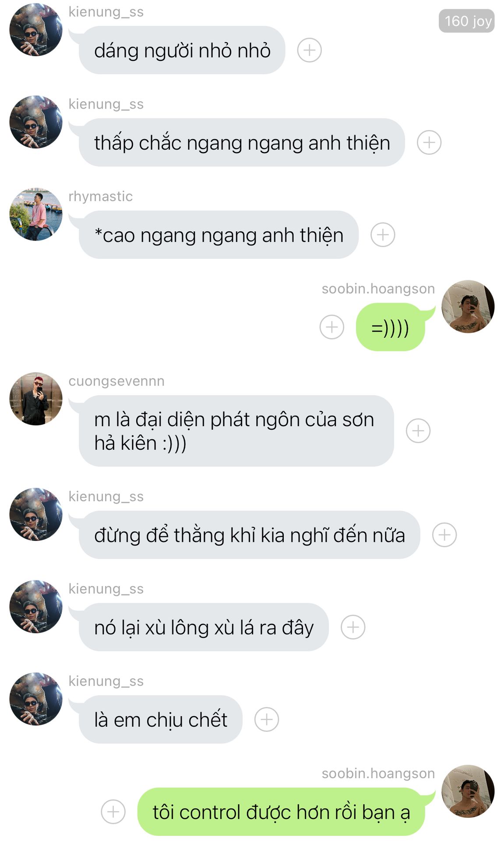Tap plus icon beside "đừng để thằng khỉ" message
This screenshot has height=841, width=504.
click(x=444, y=535)
